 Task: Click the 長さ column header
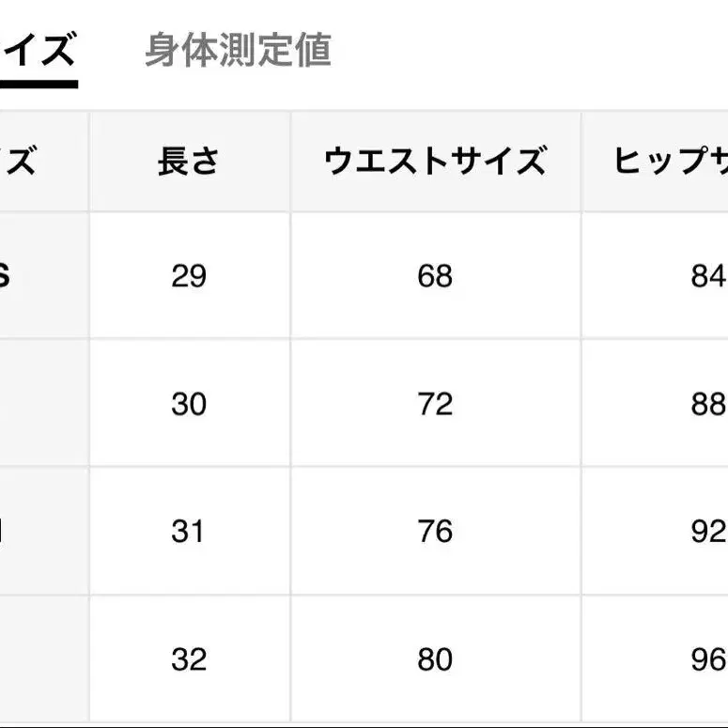click(189, 162)
